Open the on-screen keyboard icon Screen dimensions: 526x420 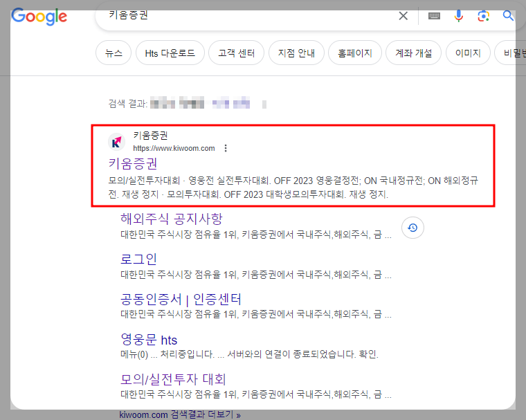tap(434, 16)
